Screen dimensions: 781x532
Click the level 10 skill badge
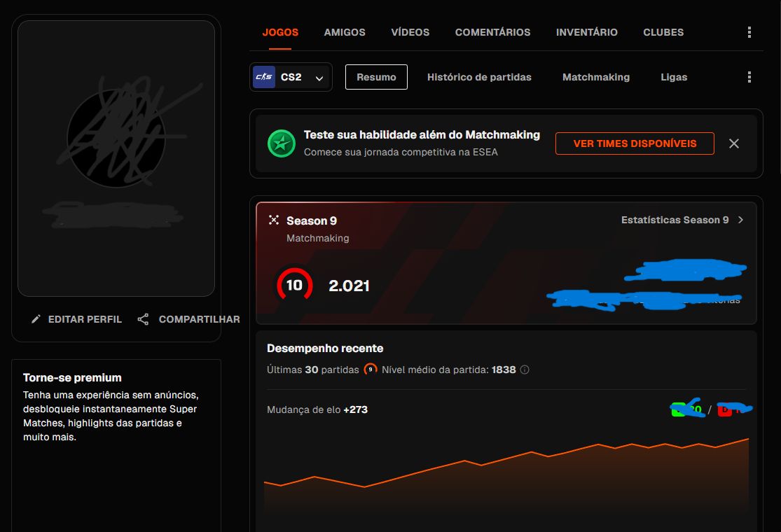pos(294,285)
